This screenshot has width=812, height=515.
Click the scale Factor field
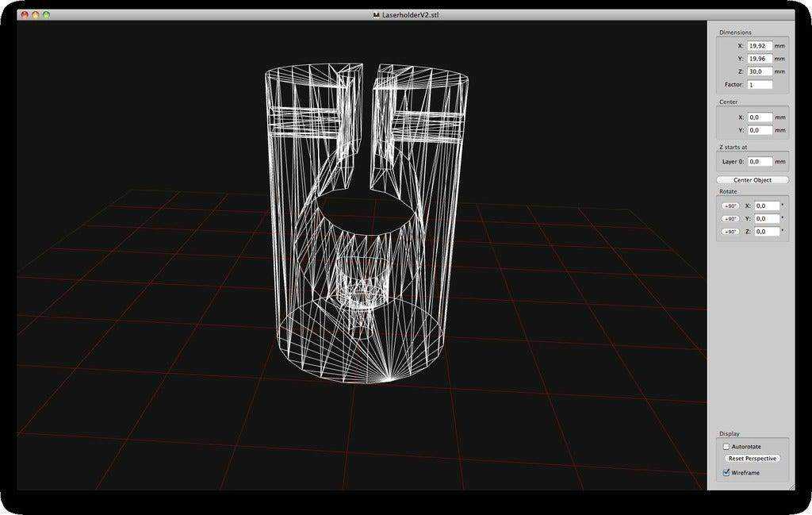click(x=760, y=84)
